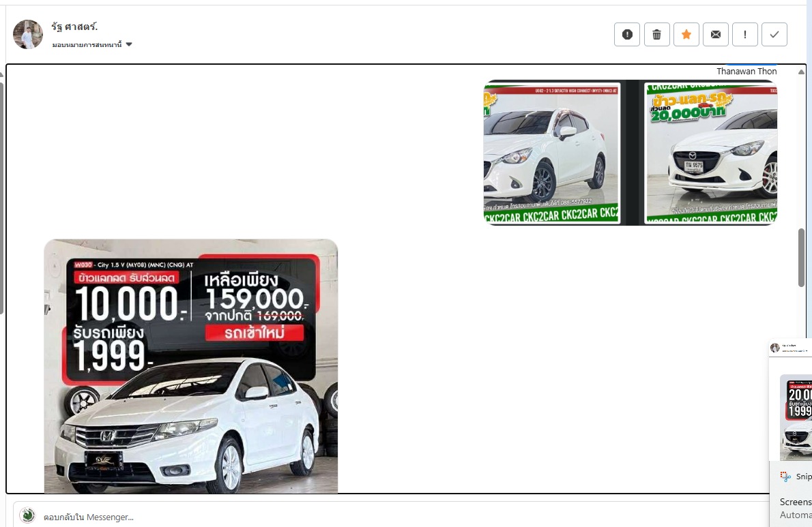Mark conversation as spam with the exclamation-circle icon
Screen dimensions: 812x527
pos(626,35)
